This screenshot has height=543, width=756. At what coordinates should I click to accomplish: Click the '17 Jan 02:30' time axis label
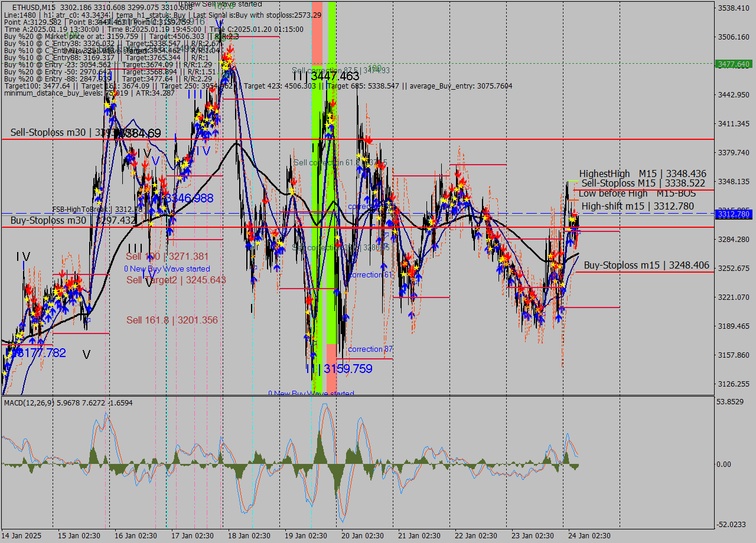pyautogui.click(x=193, y=535)
